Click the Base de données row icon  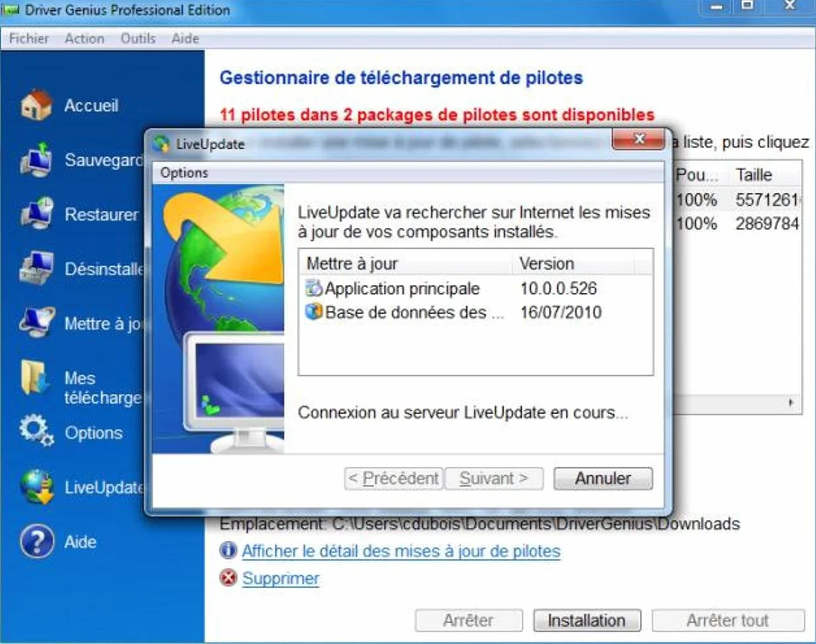coord(314,312)
